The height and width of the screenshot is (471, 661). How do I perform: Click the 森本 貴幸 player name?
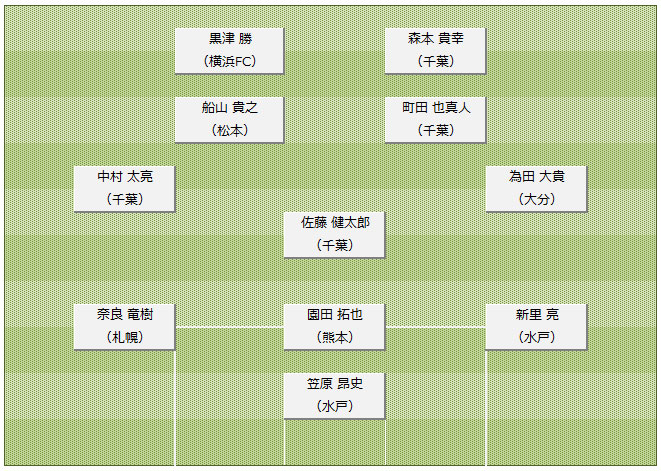(435, 38)
